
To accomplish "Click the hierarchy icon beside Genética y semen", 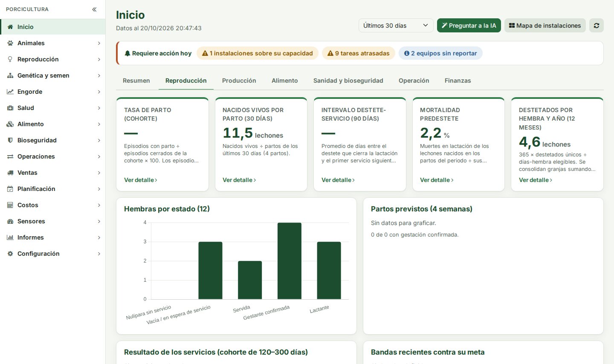I will (10, 75).
